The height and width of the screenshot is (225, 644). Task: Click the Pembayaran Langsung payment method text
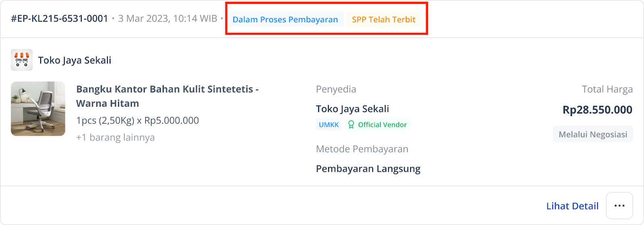pos(368,169)
